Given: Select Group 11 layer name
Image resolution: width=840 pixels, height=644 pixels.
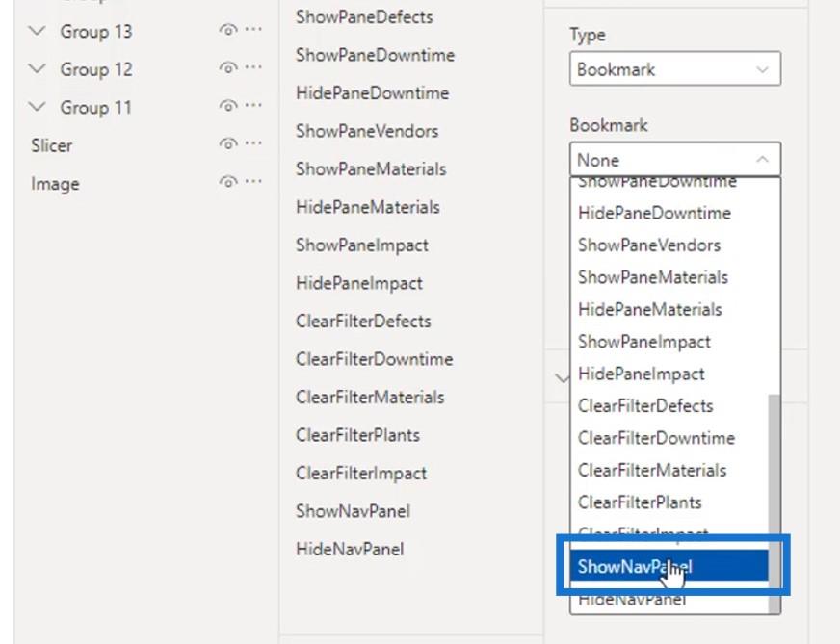Looking at the screenshot, I should [96, 108].
